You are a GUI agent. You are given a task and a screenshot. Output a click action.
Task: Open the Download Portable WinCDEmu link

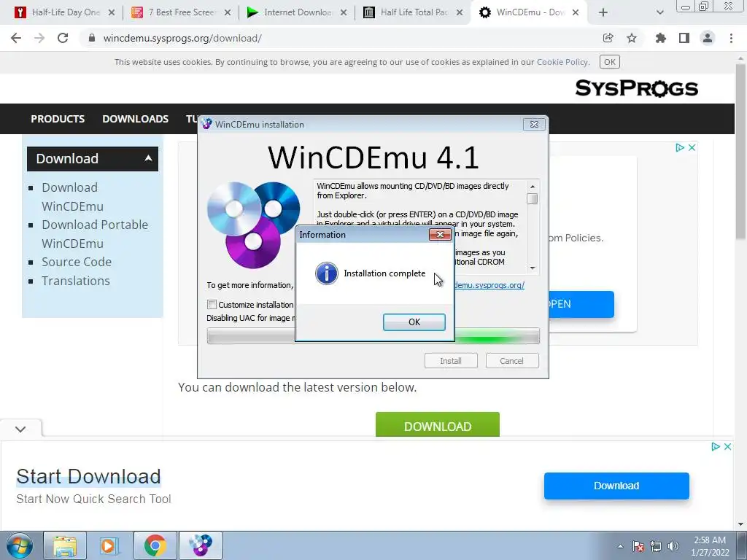point(95,234)
